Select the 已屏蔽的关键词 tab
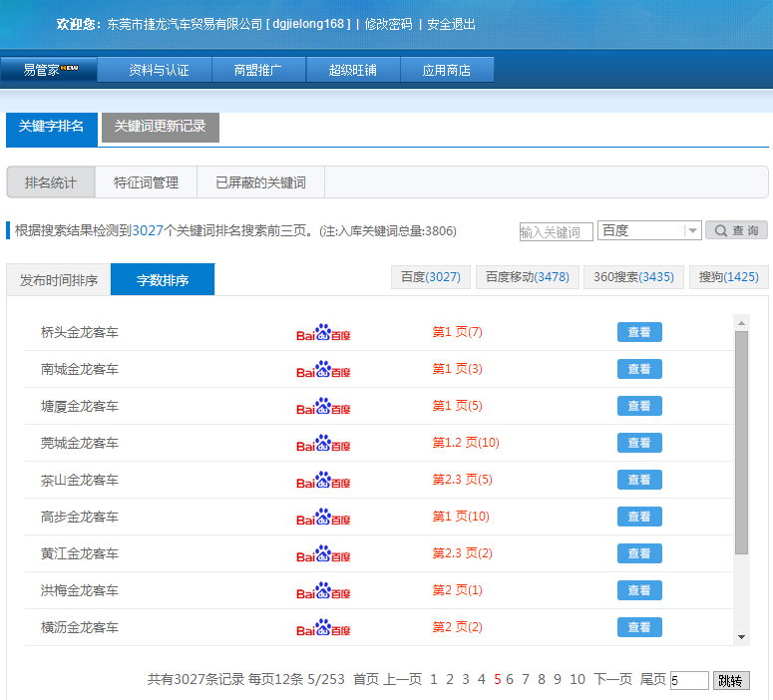 260,182
